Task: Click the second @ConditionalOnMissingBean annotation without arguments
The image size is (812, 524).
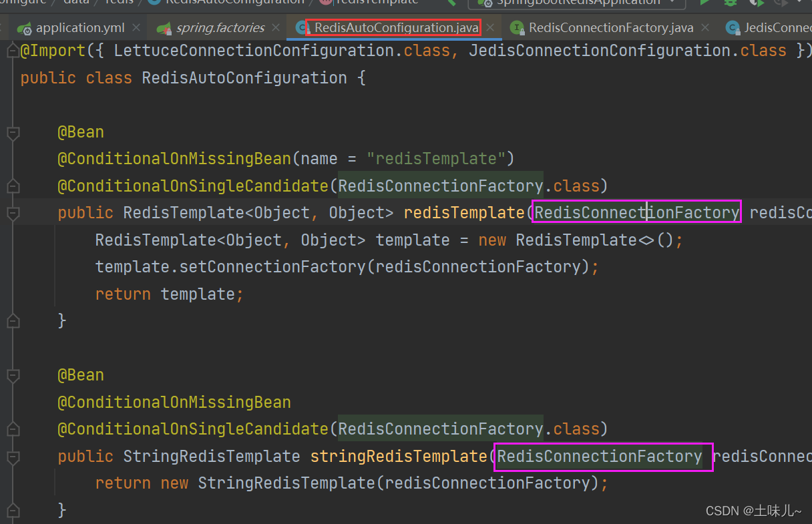Action: click(x=174, y=403)
